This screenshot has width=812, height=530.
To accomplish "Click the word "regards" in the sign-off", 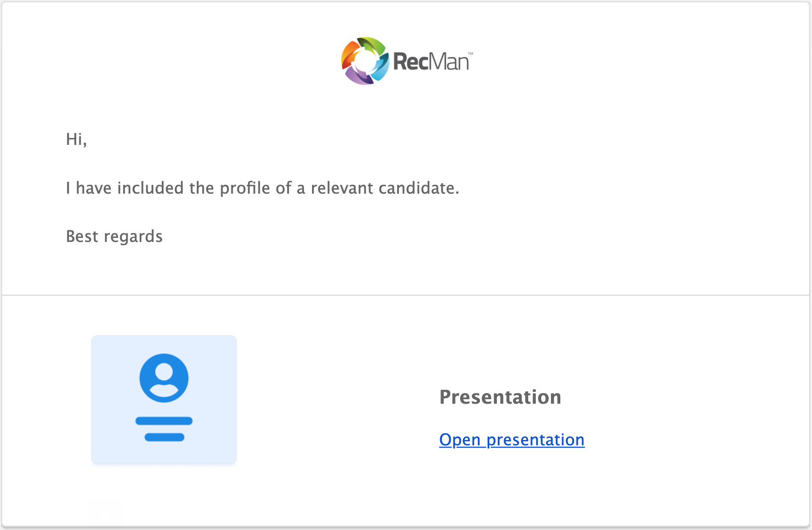I will pos(133,237).
